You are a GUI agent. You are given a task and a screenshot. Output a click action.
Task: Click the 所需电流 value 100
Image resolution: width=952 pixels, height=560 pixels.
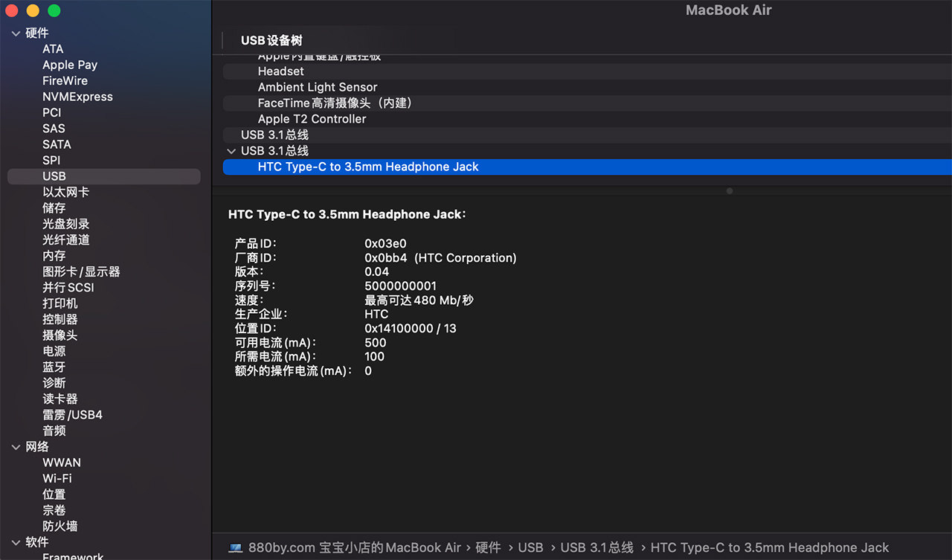(375, 357)
